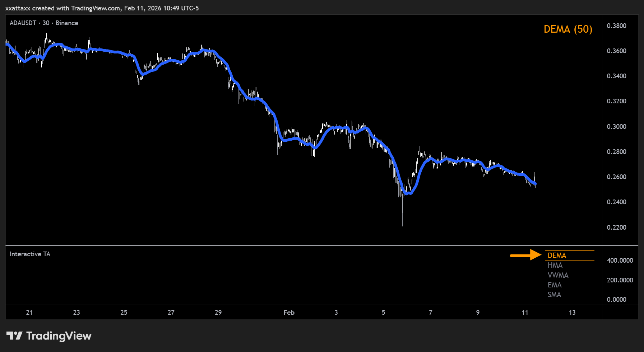The image size is (644, 352).
Task: Click date 3 on the time axis
Action: 336,313
